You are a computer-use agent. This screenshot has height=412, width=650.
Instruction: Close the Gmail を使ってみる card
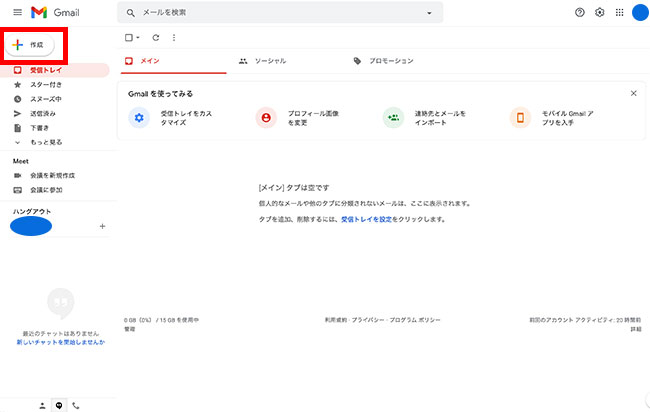(633, 93)
